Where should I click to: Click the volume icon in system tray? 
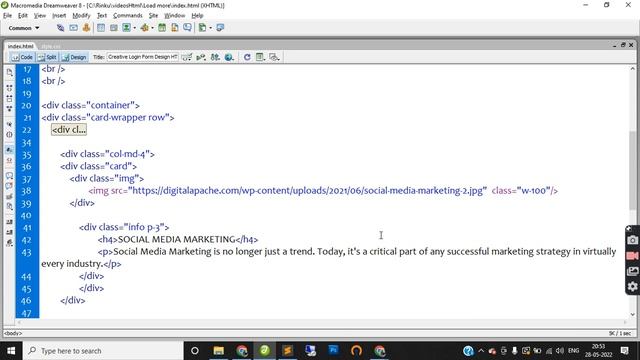(x=560, y=351)
